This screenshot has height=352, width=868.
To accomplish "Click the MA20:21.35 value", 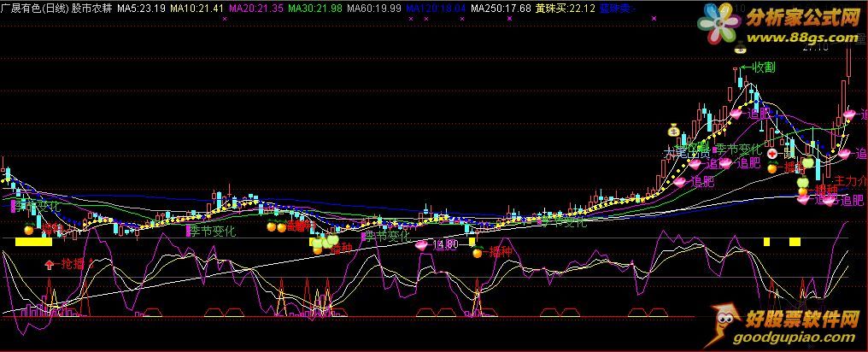I will (x=256, y=9).
